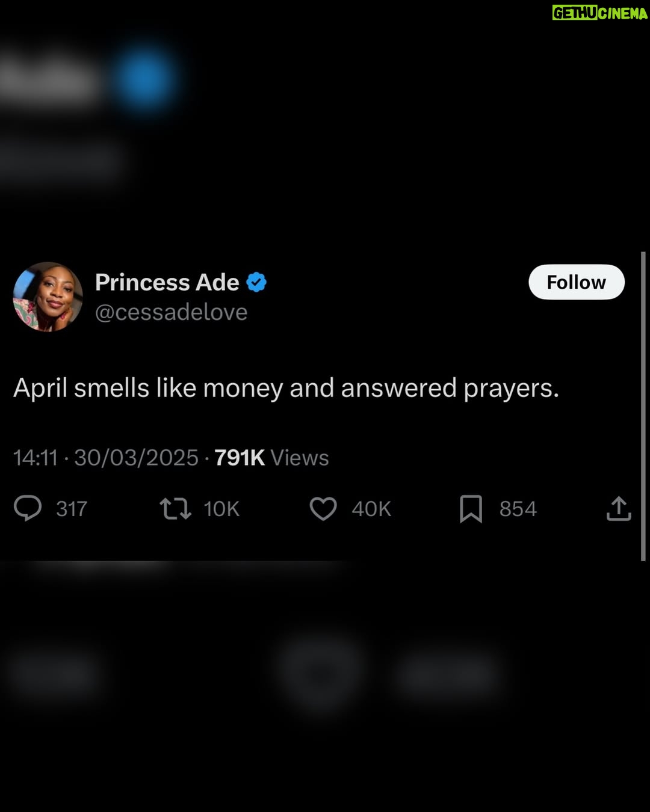Click the 14:11 timestamp
The height and width of the screenshot is (812, 650).
point(36,458)
